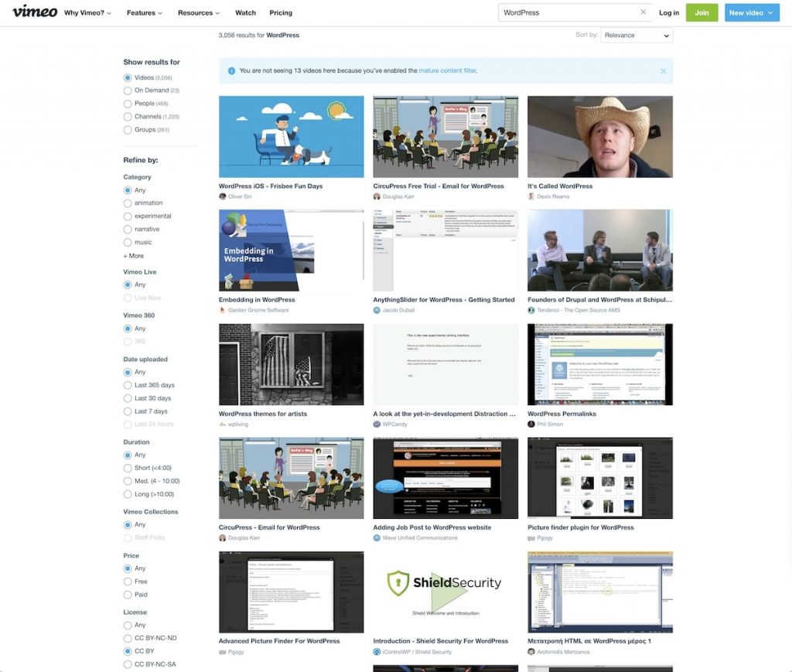Screen dimensions: 792x672
Task: Open WordPress Permalinks title link
Action: [562, 414]
